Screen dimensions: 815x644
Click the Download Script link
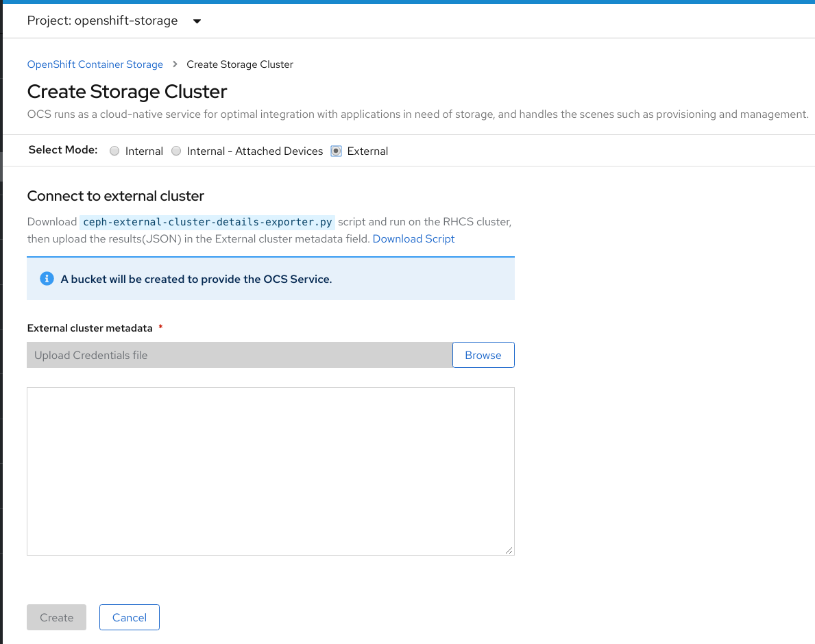[413, 238]
